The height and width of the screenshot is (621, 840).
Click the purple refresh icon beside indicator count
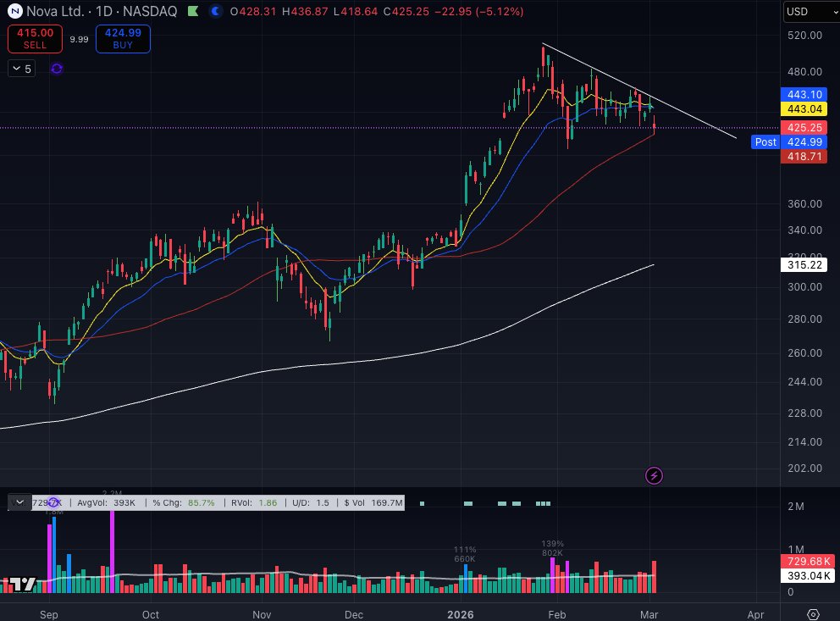[57, 69]
